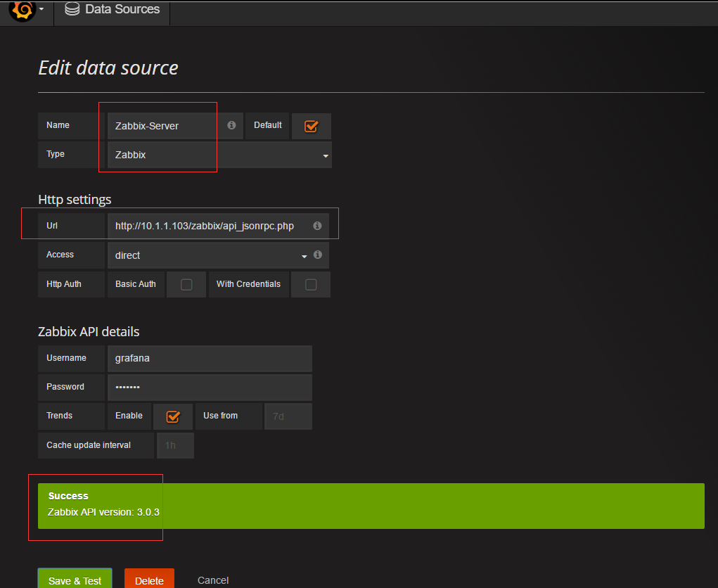Click the Cache update interval label
The width and height of the screenshot is (718, 588).
pyautogui.click(x=89, y=445)
